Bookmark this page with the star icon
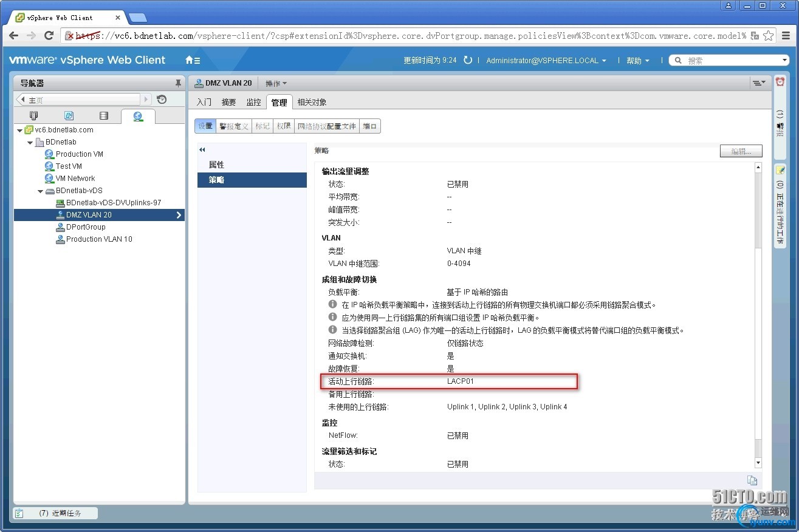799x532 pixels. 769,35
